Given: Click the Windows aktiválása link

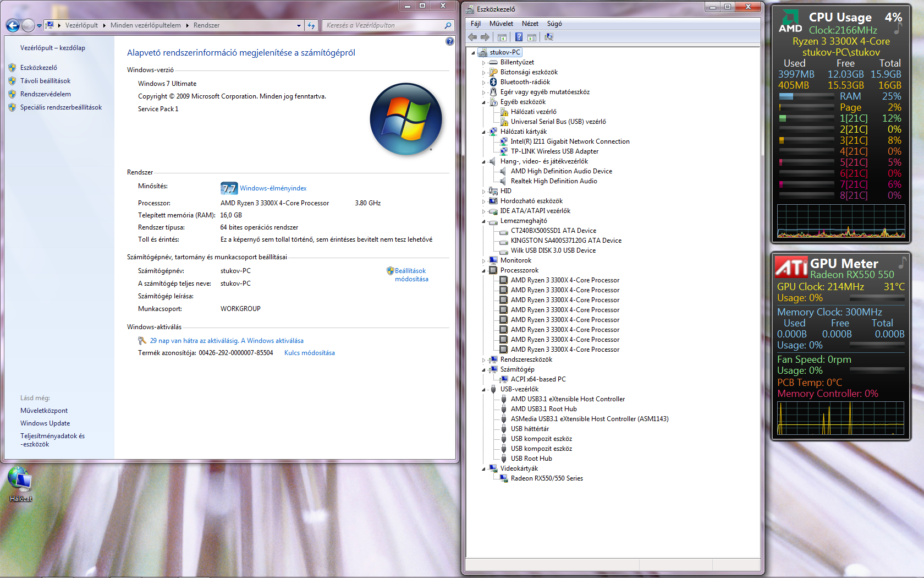Looking at the screenshot, I should click(x=272, y=341).
